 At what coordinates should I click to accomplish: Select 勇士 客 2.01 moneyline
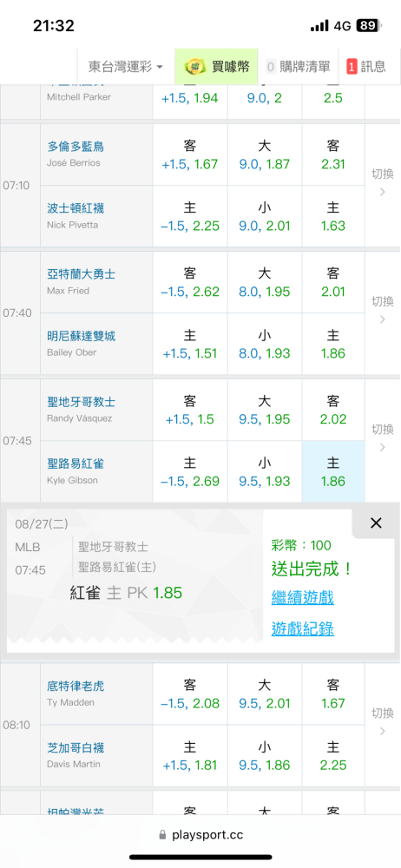click(333, 282)
